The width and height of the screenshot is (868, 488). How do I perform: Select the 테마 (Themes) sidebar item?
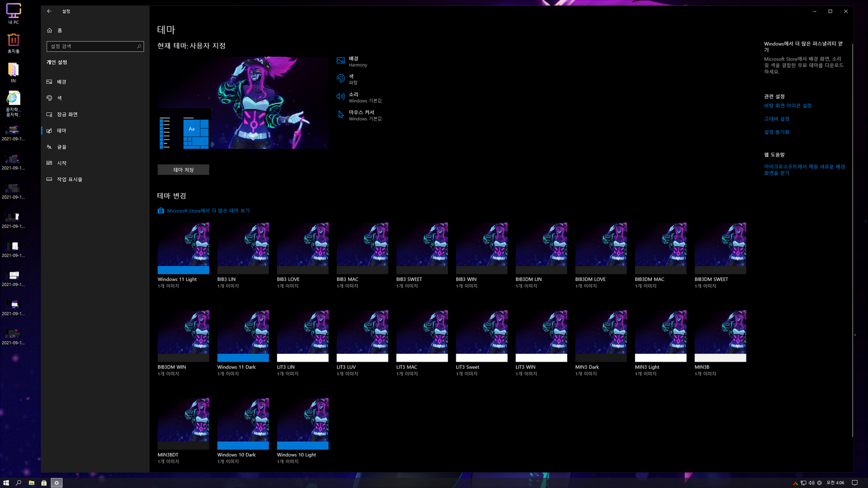point(95,131)
